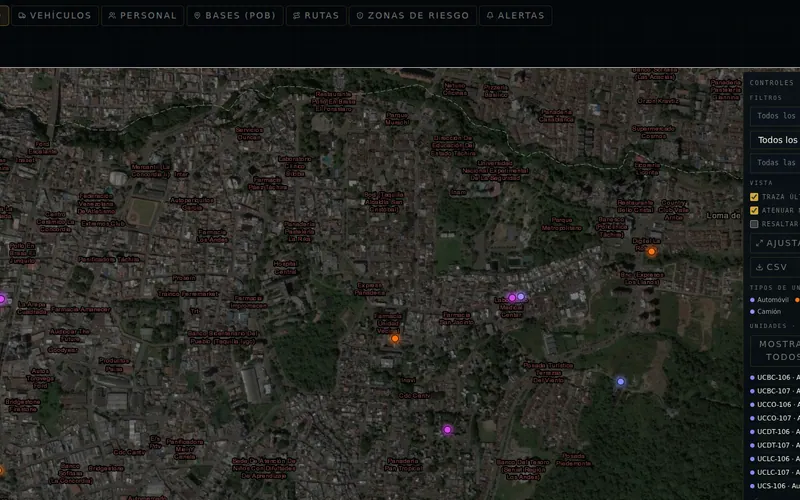Go to the Alertas tab

515,15
